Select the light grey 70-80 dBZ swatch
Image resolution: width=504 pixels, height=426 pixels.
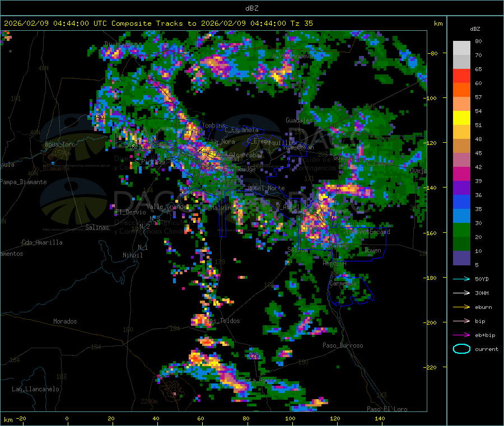[461, 48]
